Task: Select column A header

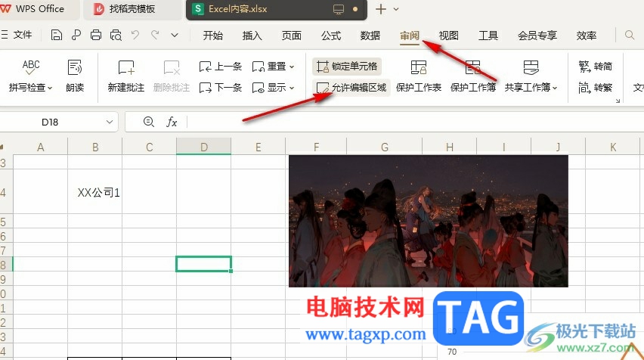Action: click(x=40, y=147)
